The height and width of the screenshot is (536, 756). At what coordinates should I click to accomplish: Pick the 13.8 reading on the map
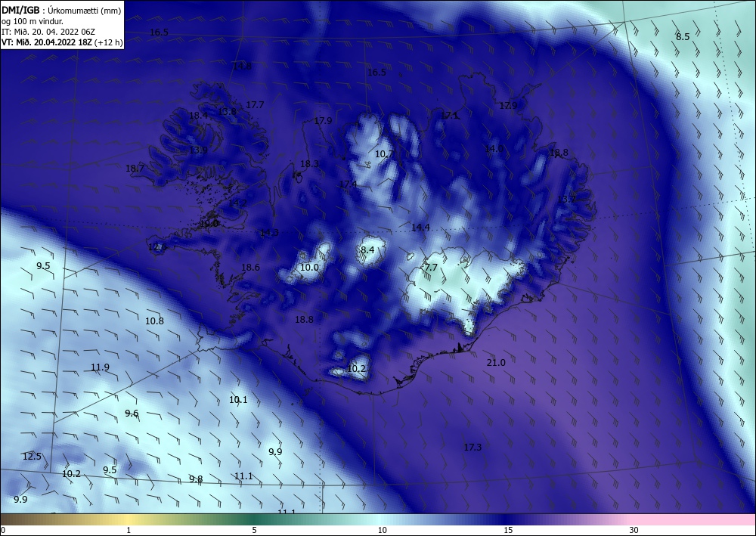(227, 111)
